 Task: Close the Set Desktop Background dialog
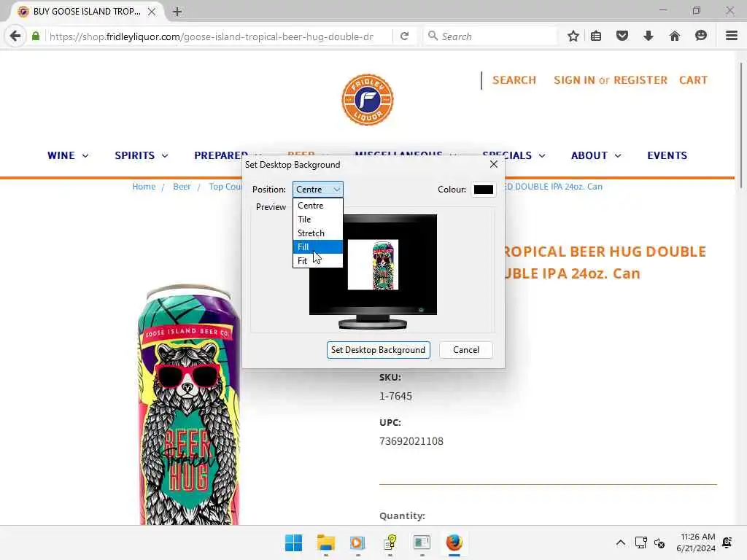pos(494,164)
